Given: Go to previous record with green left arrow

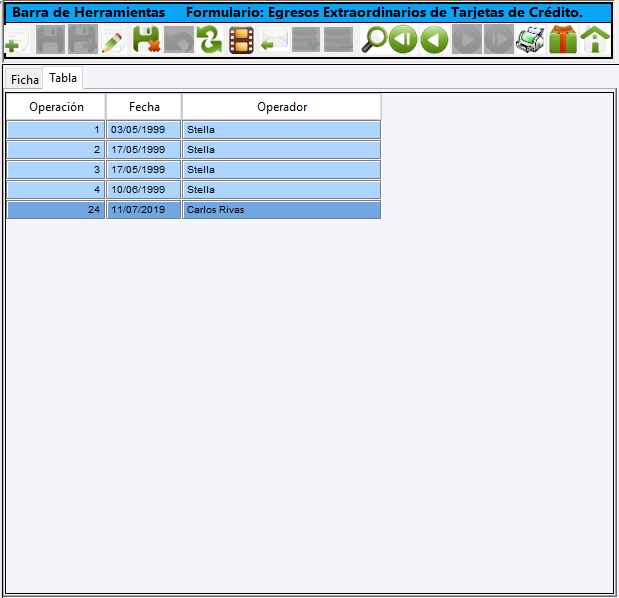Looking at the screenshot, I should (x=434, y=39).
